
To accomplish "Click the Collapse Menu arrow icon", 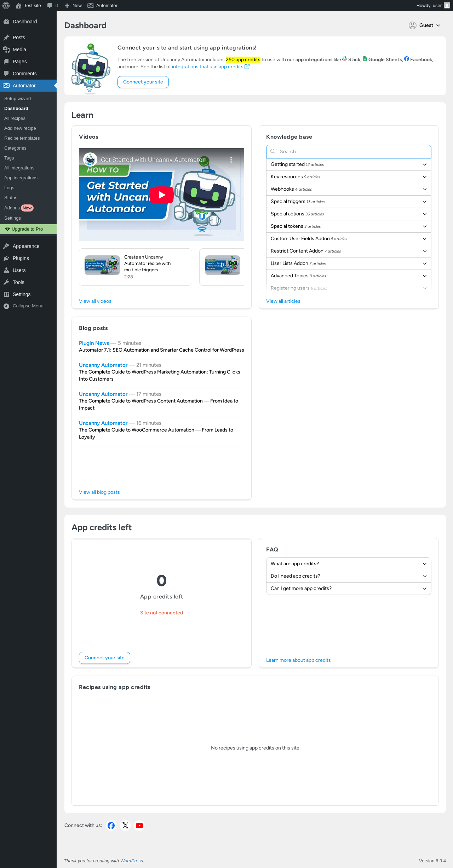I will (6, 306).
